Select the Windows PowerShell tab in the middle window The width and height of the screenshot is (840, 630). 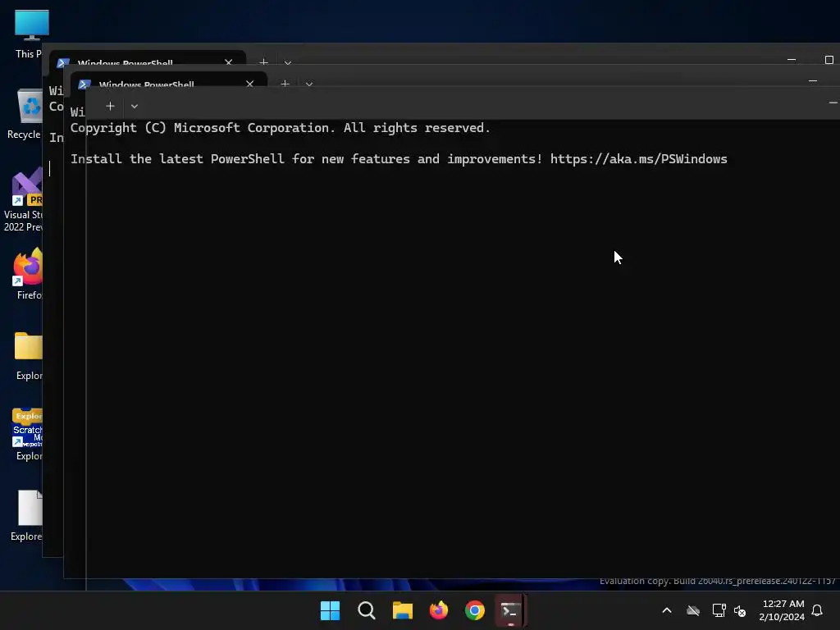pos(169,81)
